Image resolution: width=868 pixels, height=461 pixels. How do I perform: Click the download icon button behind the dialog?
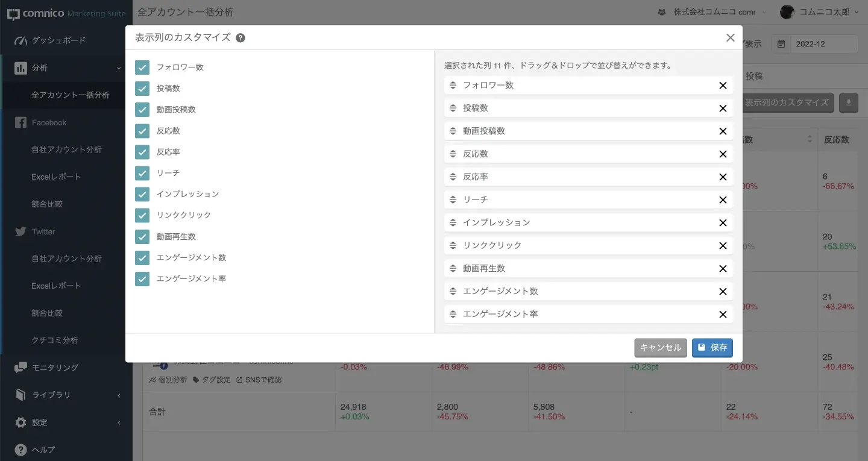pyautogui.click(x=849, y=102)
